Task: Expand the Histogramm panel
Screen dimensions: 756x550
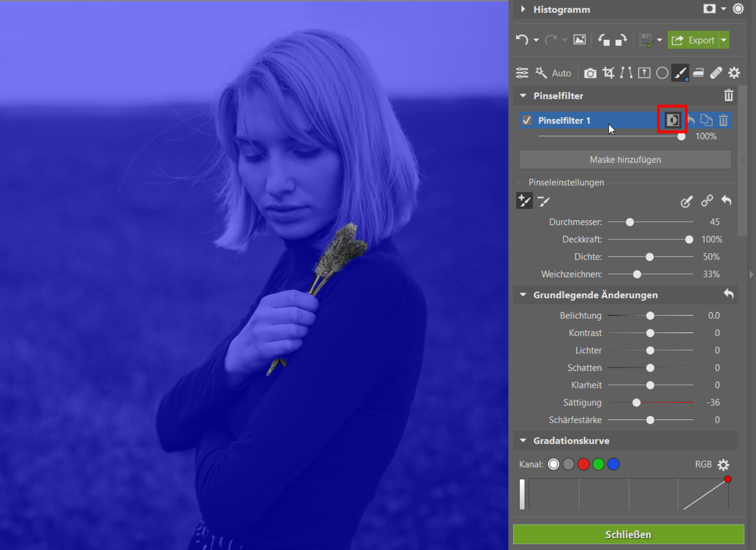Action: 523,9
